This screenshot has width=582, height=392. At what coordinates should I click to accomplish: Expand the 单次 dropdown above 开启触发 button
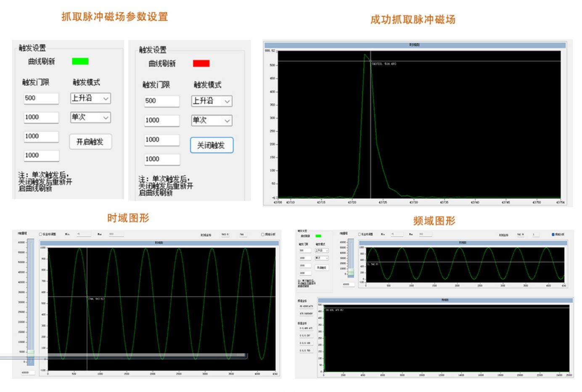(x=90, y=117)
